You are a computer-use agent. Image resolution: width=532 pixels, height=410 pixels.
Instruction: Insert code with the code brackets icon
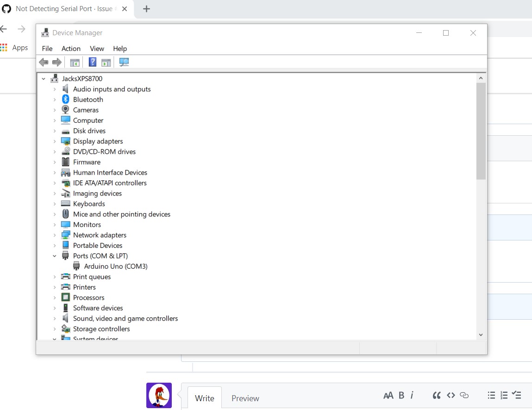coord(451,395)
